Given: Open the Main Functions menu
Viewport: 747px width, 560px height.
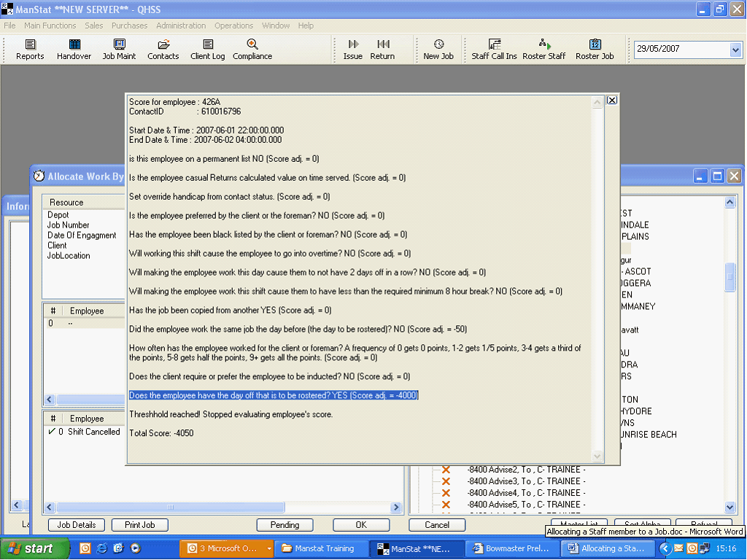Looking at the screenshot, I should click(50, 26).
